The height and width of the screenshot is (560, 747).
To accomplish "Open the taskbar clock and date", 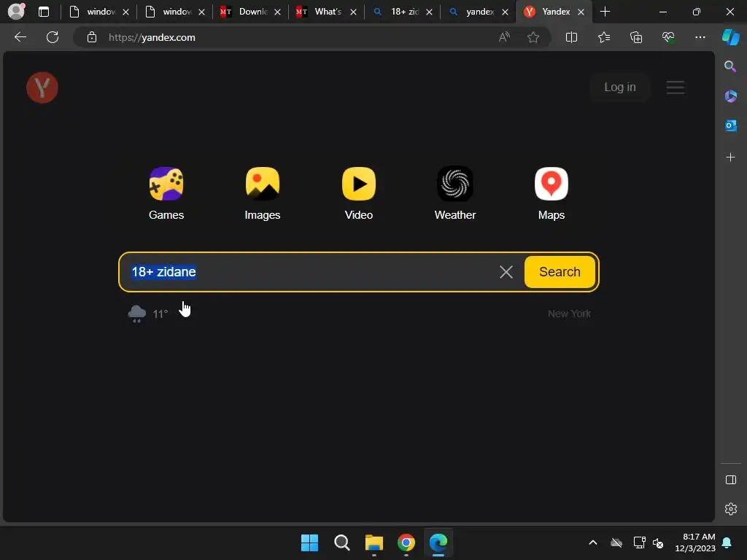I will (695, 542).
